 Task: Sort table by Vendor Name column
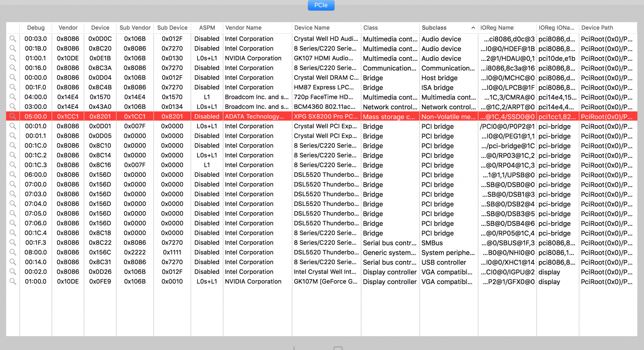coord(243,28)
